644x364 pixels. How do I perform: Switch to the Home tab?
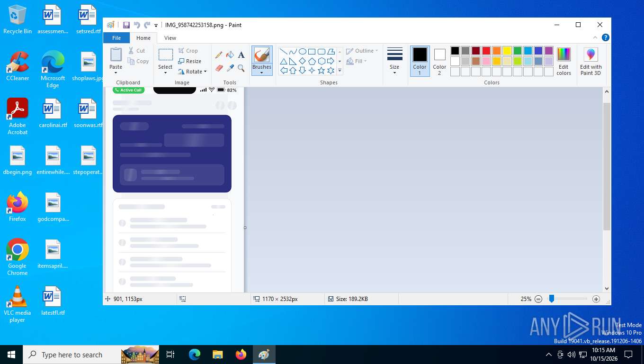coord(143,38)
